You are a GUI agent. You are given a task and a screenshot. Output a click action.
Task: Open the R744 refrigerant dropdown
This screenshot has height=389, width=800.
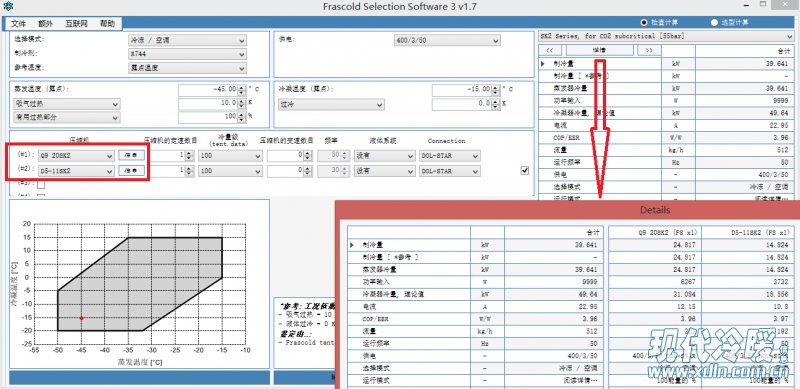pos(187,53)
